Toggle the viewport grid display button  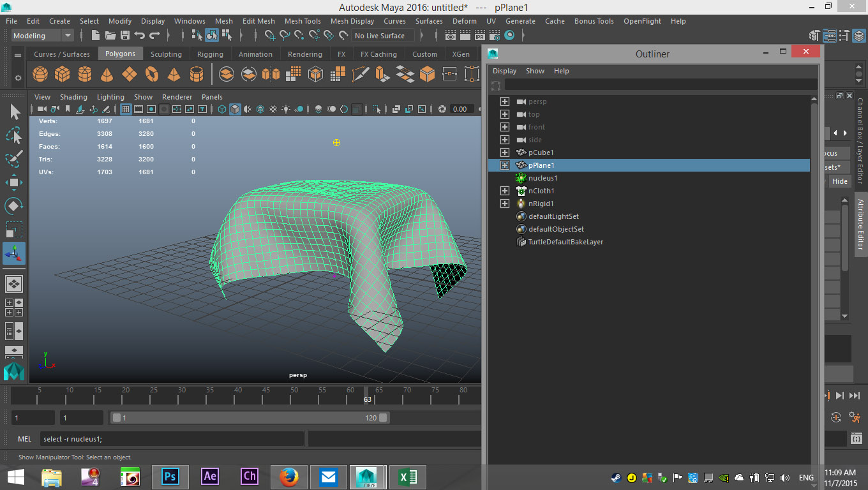point(126,109)
